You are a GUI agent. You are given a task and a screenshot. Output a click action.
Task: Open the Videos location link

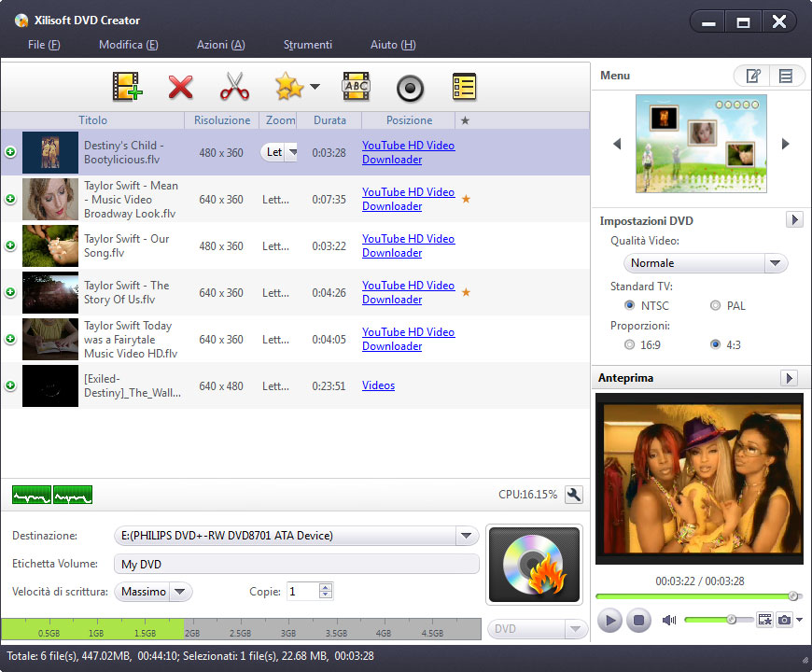tap(378, 385)
